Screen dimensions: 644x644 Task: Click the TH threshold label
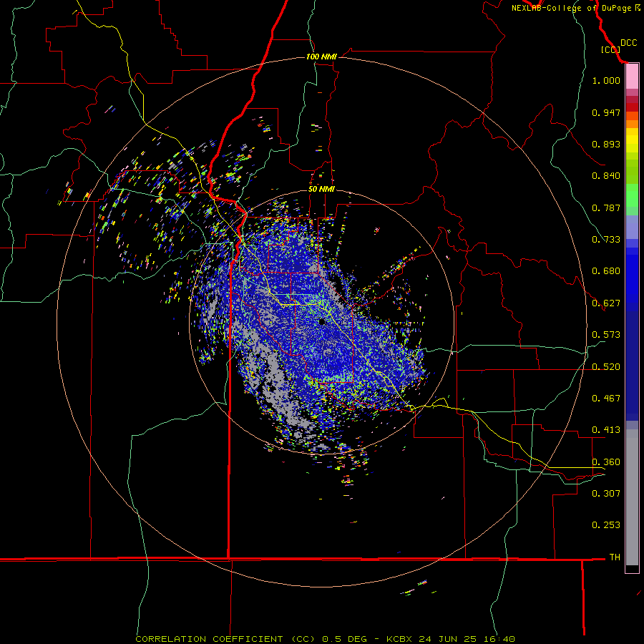(x=615, y=557)
